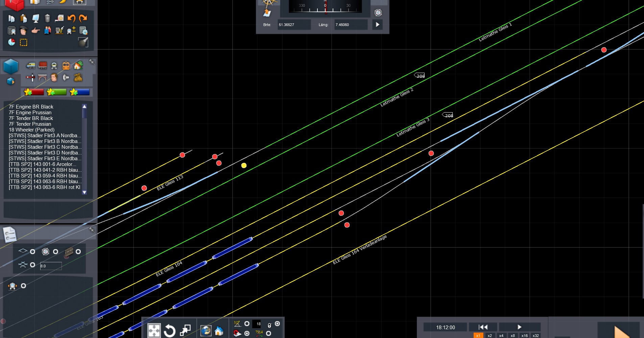Image resolution: width=644 pixels, height=338 pixels.
Task: Toggle the diamond outline option radio
Action: pos(32,252)
